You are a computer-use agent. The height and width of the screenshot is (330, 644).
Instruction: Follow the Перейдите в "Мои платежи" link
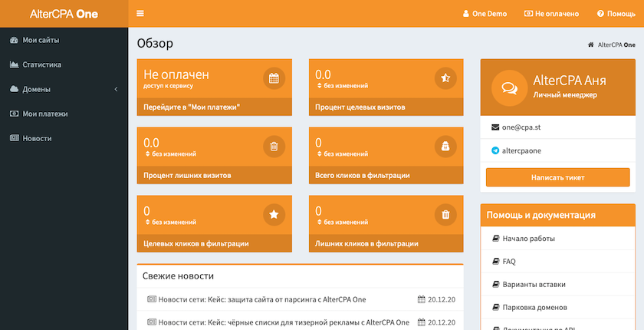pyautogui.click(x=215, y=107)
